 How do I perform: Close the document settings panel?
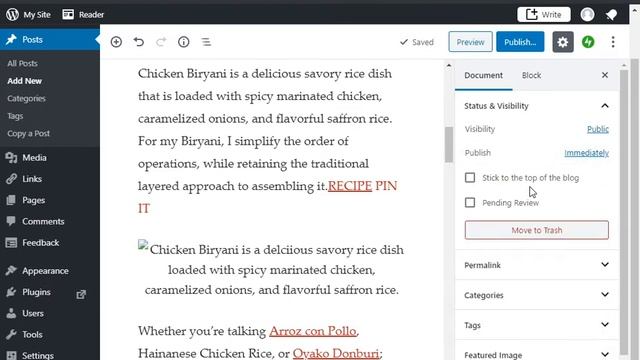coord(605,75)
